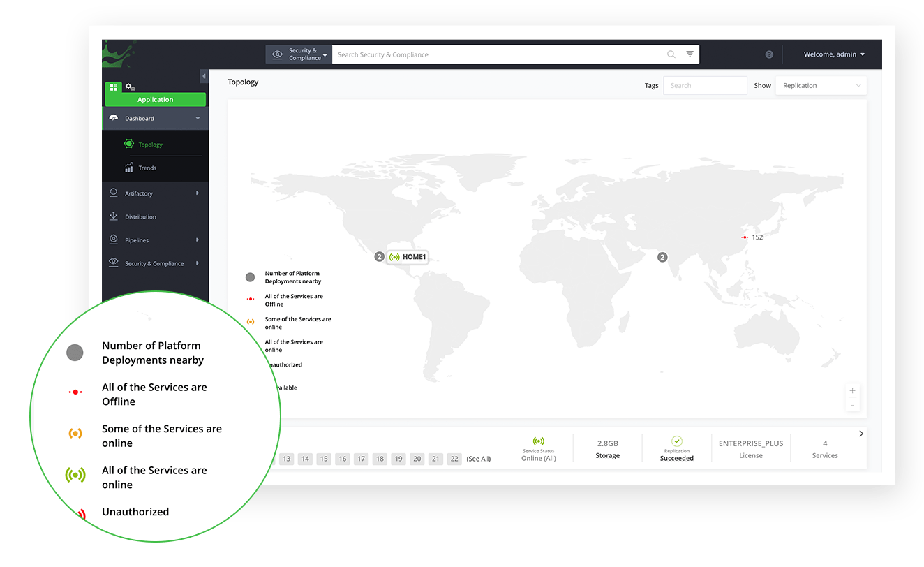Click the Artifactory sidebar icon

[114, 193]
